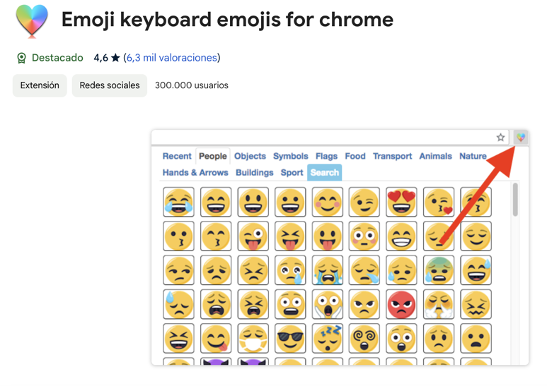Switch to Hands & Arrows tab
Viewport: 548px width, 386px height.
[195, 172]
